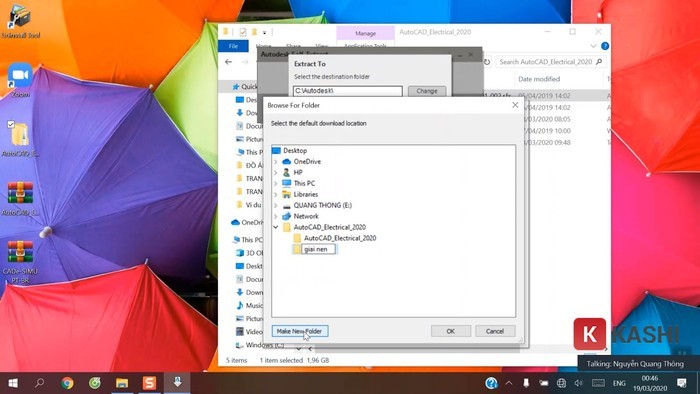Show hidden system tray icons

click(509, 383)
